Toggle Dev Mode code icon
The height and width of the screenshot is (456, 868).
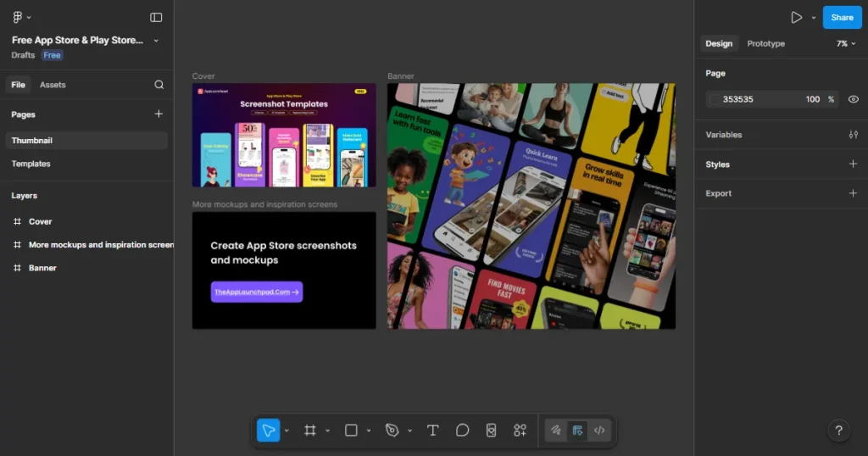pyautogui.click(x=599, y=430)
